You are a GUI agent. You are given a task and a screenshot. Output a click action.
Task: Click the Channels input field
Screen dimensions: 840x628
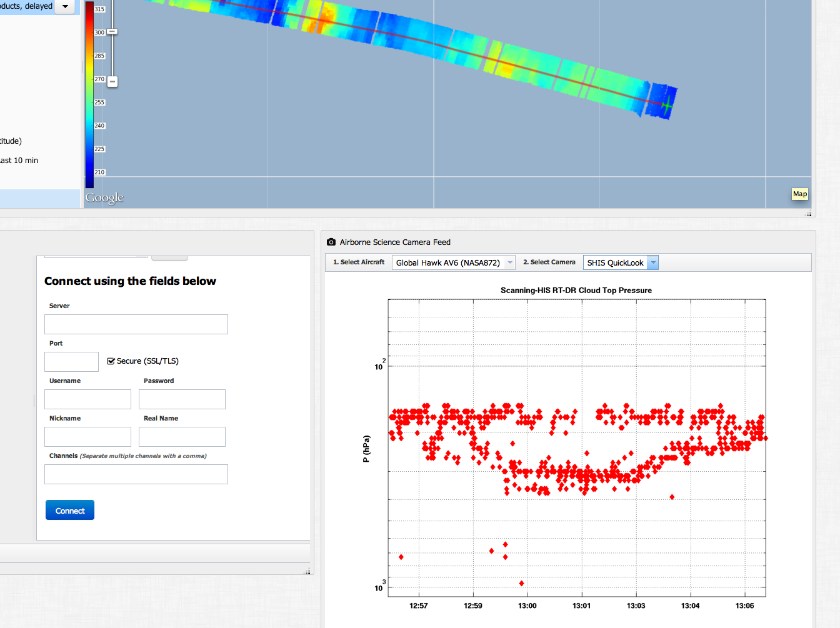[136, 474]
